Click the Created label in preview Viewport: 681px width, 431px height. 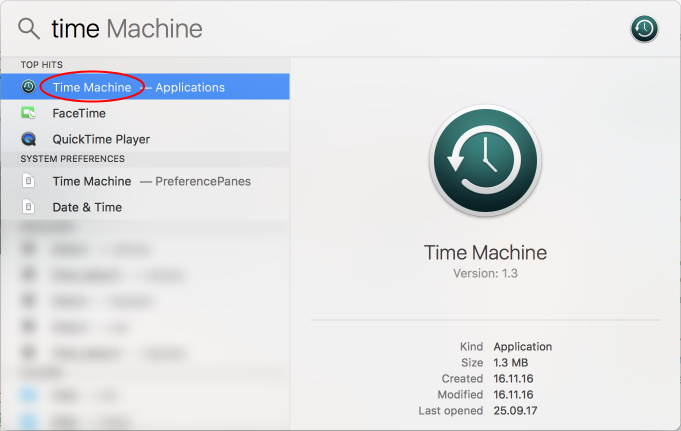point(462,379)
